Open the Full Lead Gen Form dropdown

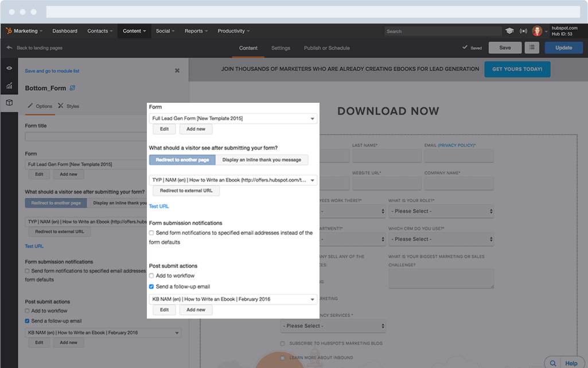coord(233,117)
